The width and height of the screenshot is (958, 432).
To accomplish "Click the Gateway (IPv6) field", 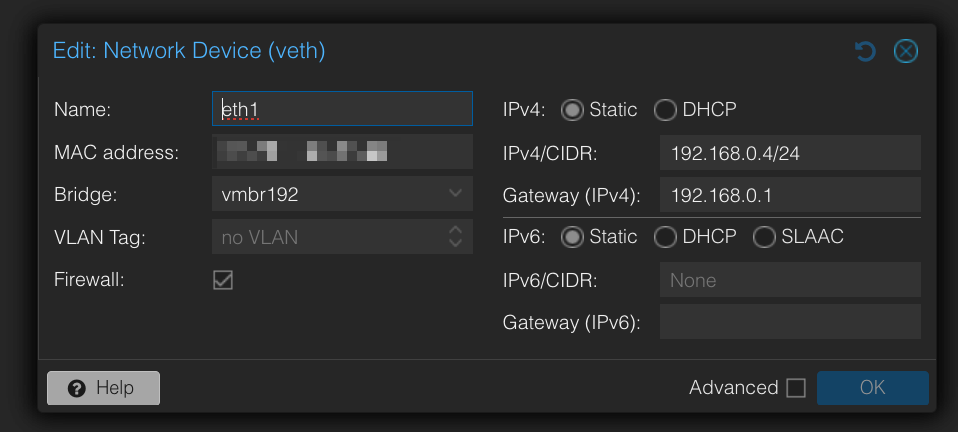I will pyautogui.click(x=789, y=322).
